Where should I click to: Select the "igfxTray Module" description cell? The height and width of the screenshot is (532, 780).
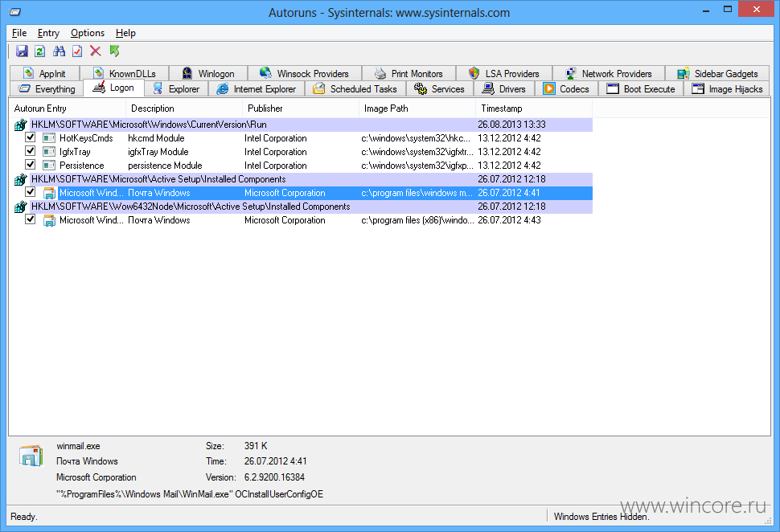pyautogui.click(x=158, y=152)
